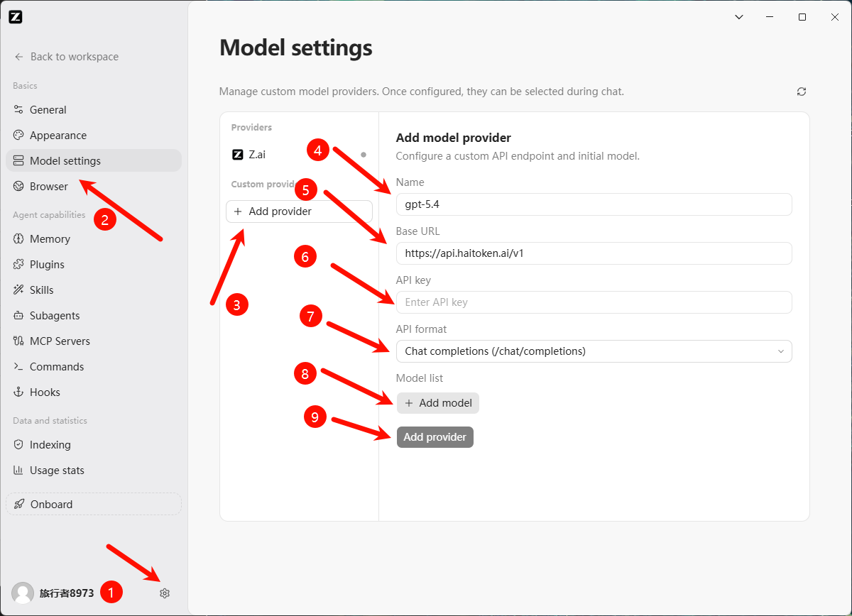Go to Browser settings
The width and height of the screenshot is (852, 616).
pos(94,187)
